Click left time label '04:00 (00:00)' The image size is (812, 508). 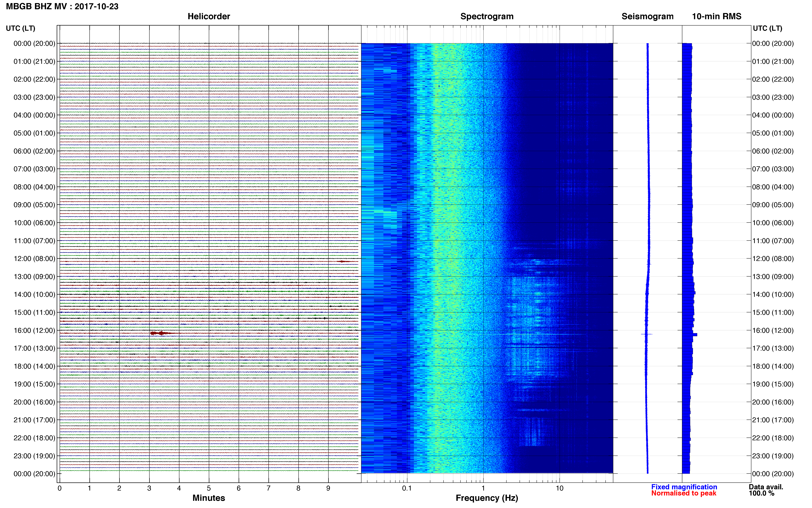(34, 115)
